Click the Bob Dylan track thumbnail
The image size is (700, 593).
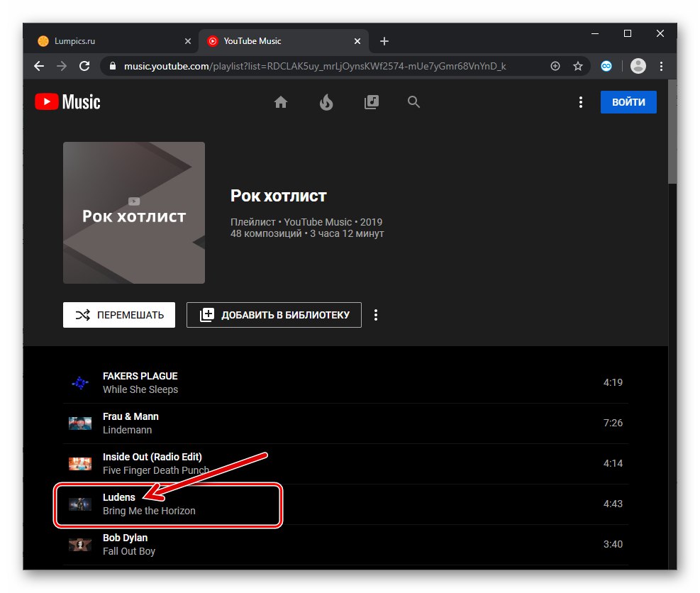[80, 544]
